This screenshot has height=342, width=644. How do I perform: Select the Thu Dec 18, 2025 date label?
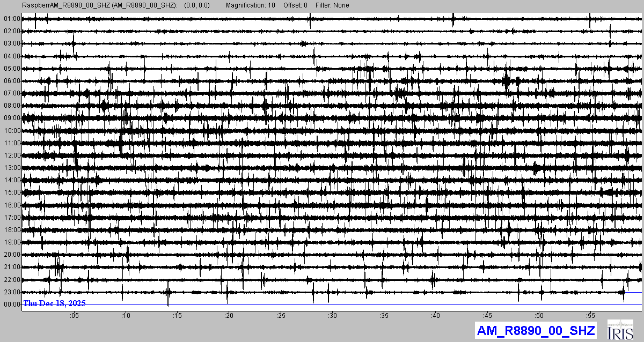coord(54,303)
